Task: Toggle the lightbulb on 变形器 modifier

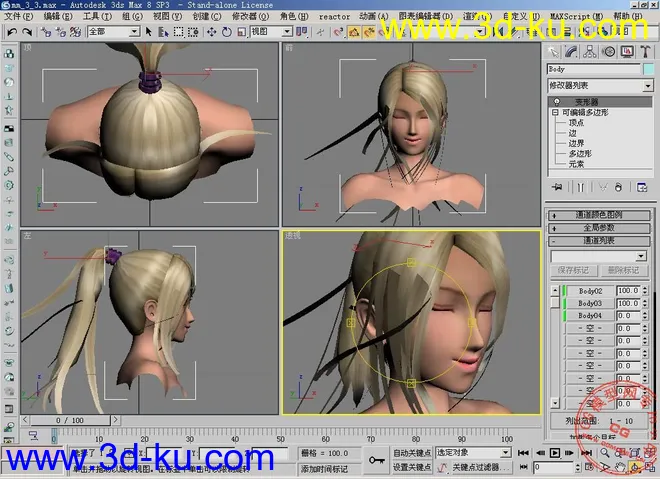Action: [x=554, y=102]
